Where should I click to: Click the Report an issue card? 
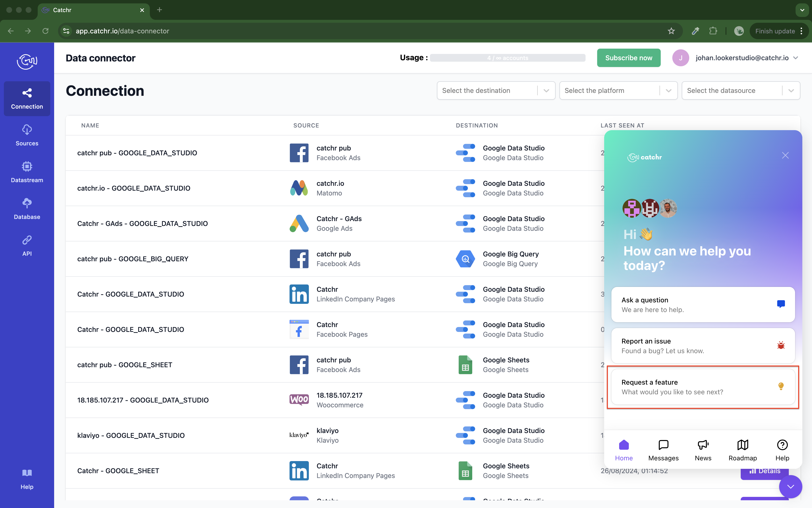click(x=703, y=346)
